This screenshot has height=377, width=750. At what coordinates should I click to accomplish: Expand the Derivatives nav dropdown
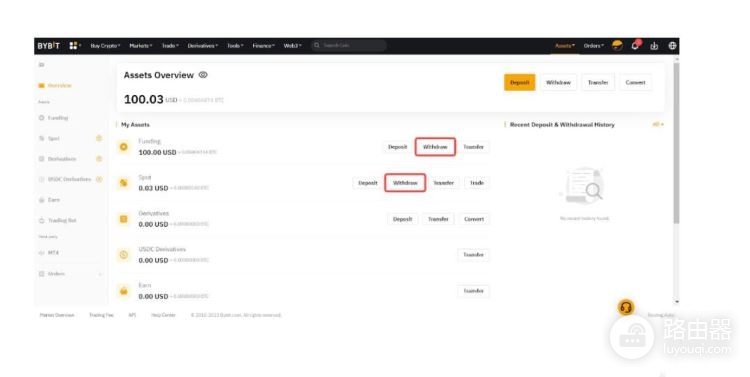pyautogui.click(x=202, y=46)
